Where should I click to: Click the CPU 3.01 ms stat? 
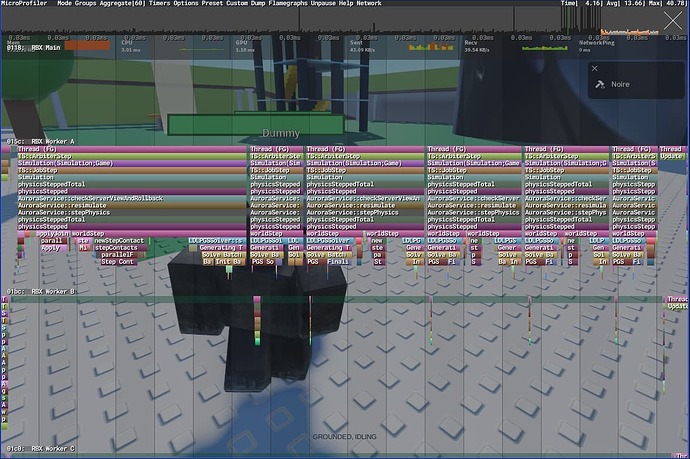[x=131, y=46]
